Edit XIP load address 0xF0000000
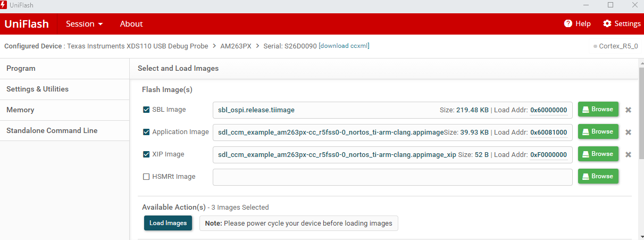 [x=549, y=155]
